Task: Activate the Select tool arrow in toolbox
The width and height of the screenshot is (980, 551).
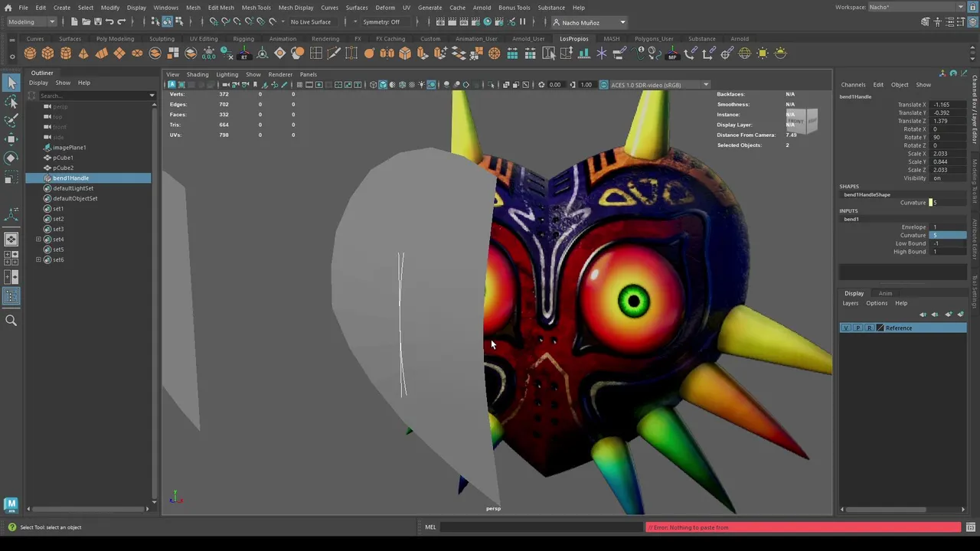Action: click(x=11, y=83)
